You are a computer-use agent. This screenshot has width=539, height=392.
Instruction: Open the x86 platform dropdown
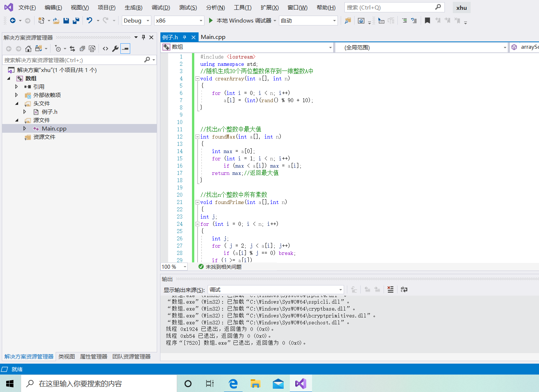[179, 21]
